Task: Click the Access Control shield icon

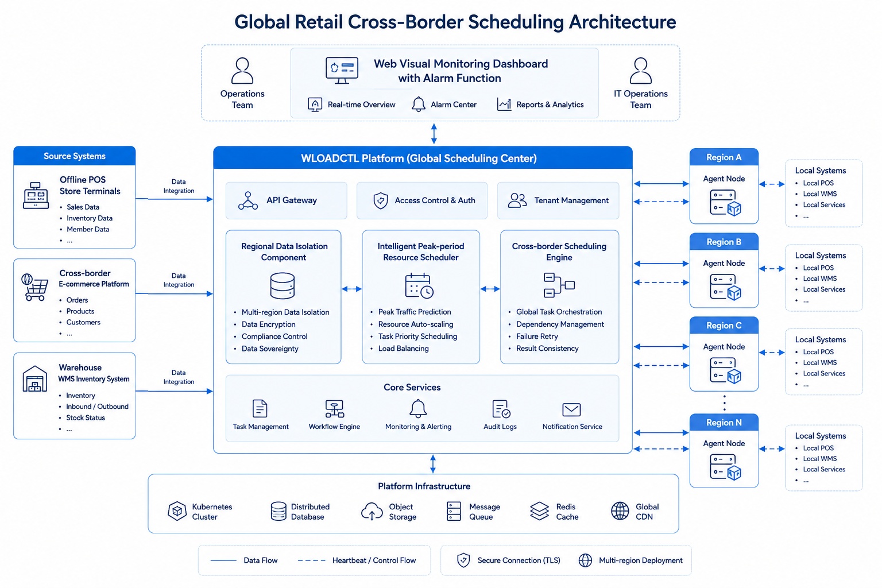Action: click(x=381, y=200)
